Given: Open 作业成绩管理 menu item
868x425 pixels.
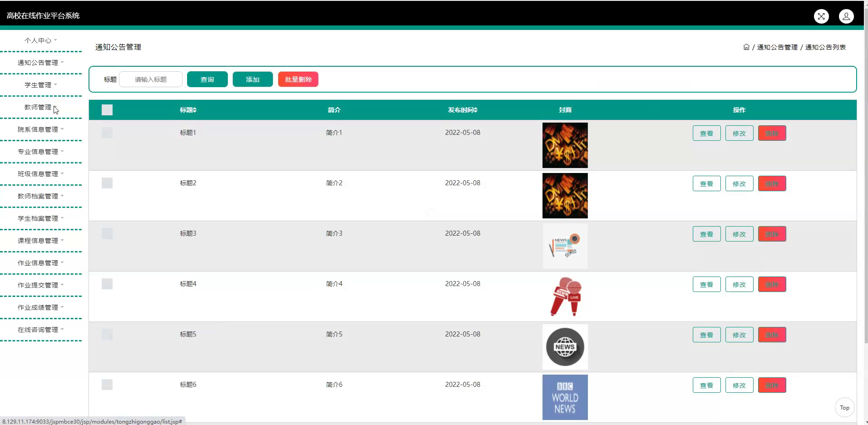Looking at the screenshot, I should [x=41, y=307].
